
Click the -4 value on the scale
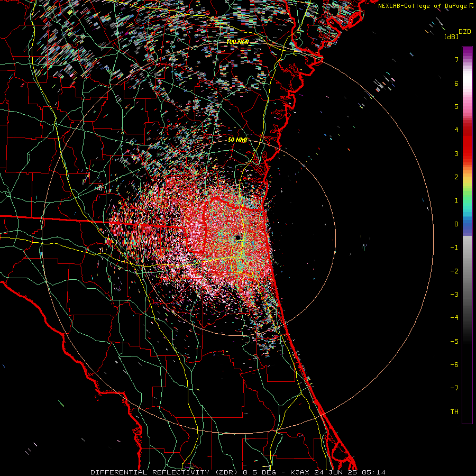454,318
